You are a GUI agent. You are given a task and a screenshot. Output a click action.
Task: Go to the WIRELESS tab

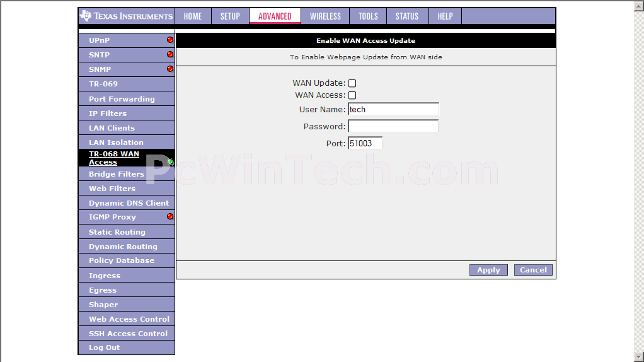(x=325, y=16)
